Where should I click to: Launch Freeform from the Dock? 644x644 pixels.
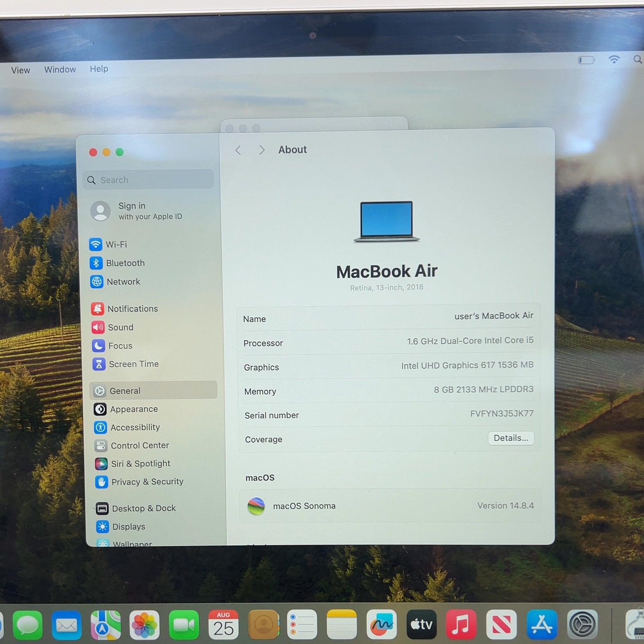[x=381, y=624]
